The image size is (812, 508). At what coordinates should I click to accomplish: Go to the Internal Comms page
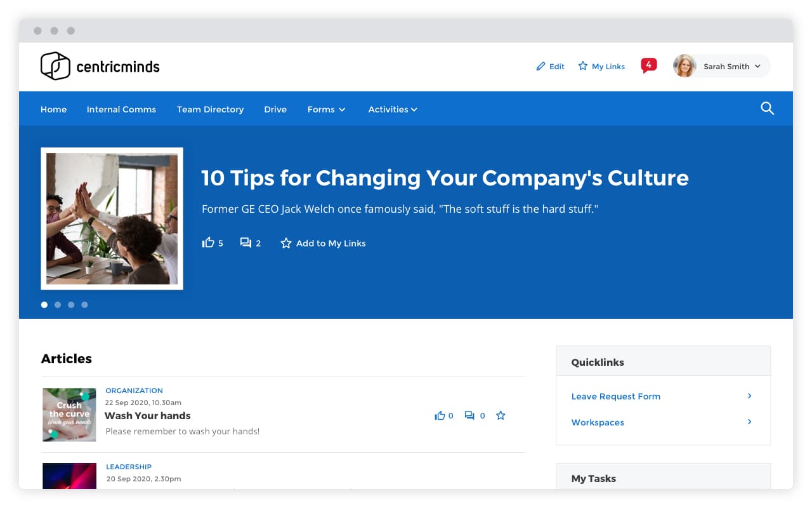(x=121, y=109)
